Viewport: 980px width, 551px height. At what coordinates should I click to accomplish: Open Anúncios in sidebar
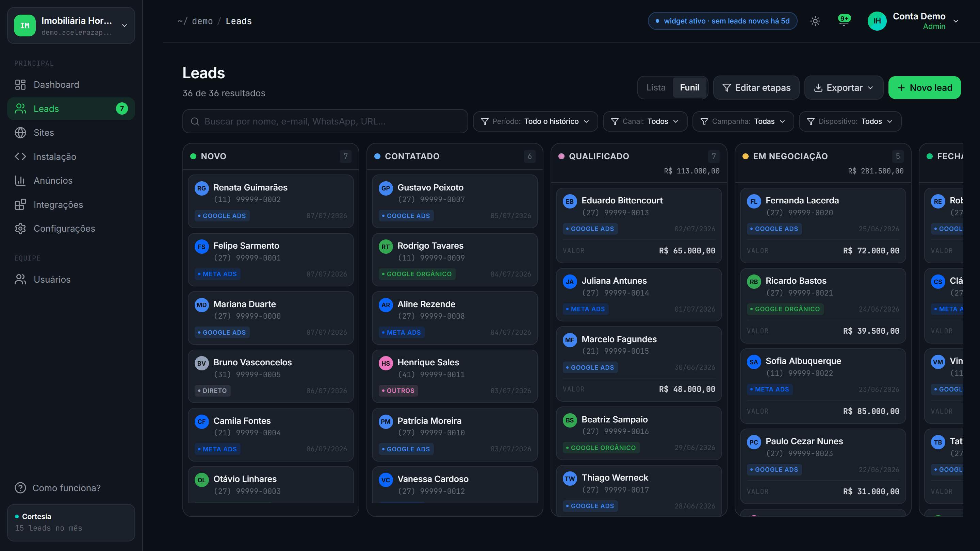tap(71, 180)
